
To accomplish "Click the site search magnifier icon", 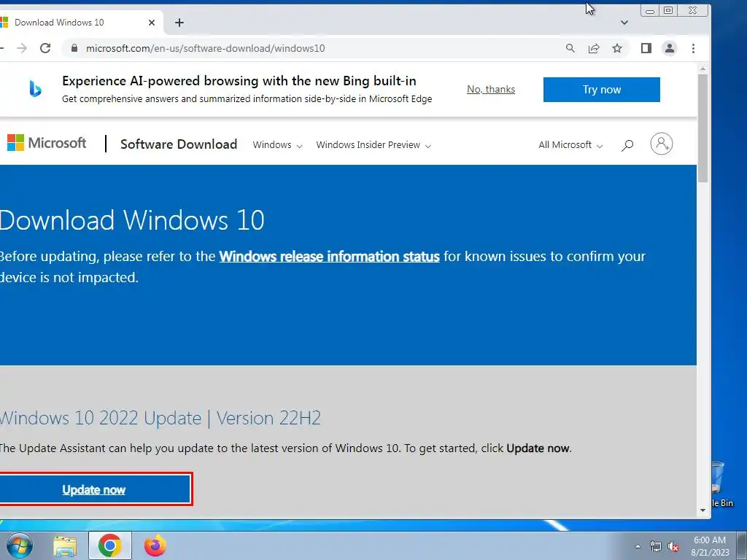I will [x=627, y=145].
